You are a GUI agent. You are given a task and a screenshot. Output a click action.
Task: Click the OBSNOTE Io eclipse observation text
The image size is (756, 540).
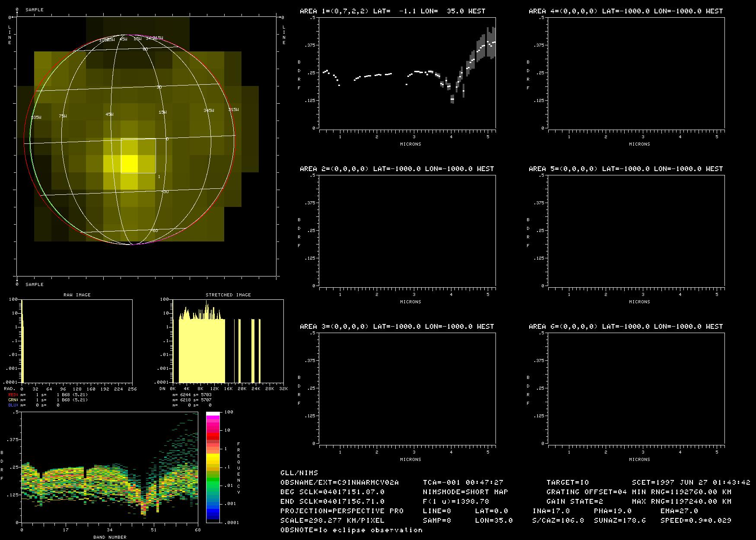tap(351, 530)
